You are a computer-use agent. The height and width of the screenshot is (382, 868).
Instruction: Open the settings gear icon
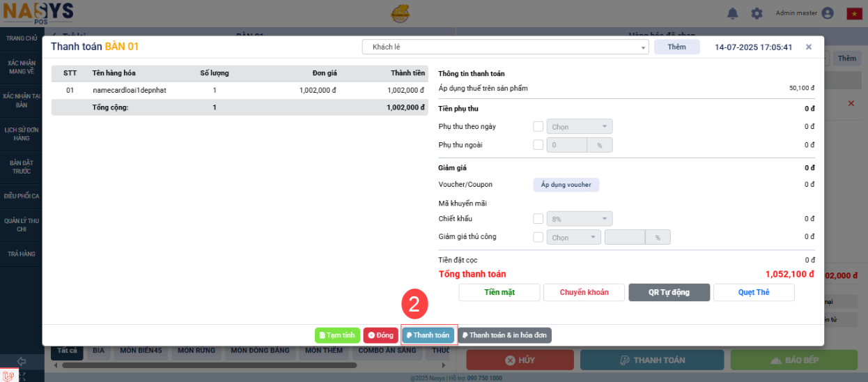757,13
